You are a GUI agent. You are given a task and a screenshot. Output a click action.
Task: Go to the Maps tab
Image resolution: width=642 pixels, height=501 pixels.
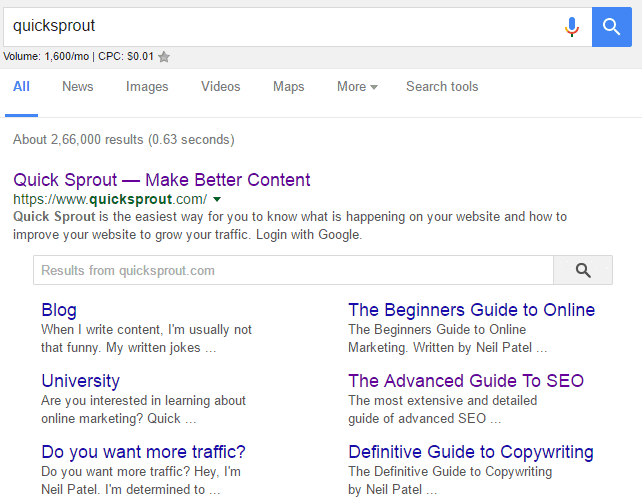pos(289,87)
